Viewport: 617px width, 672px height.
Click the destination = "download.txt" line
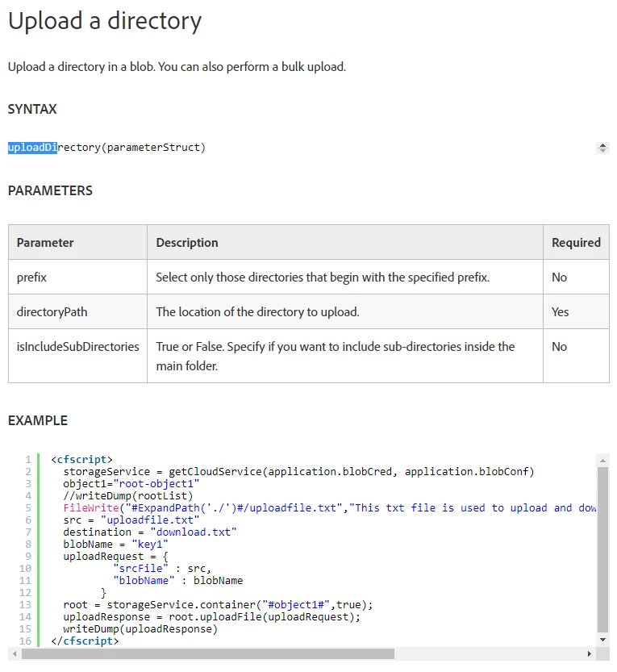tap(150, 532)
